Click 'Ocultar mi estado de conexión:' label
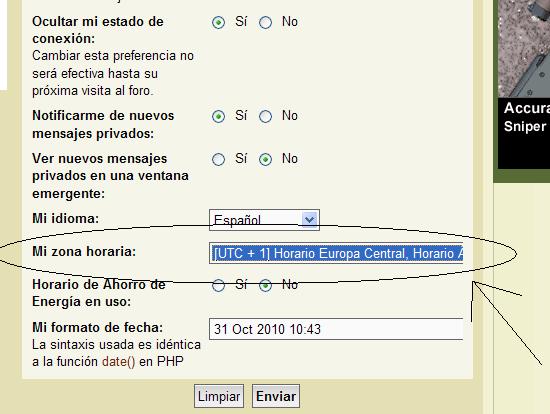Screen dimensions: 550x414 coord(98,30)
